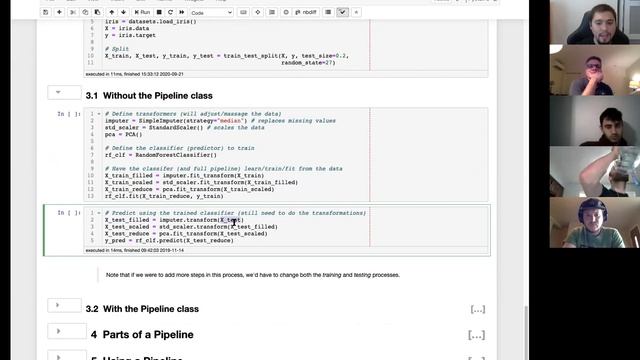Click the pca = PCA() line
The image size is (640, 360).
[123, 134]
